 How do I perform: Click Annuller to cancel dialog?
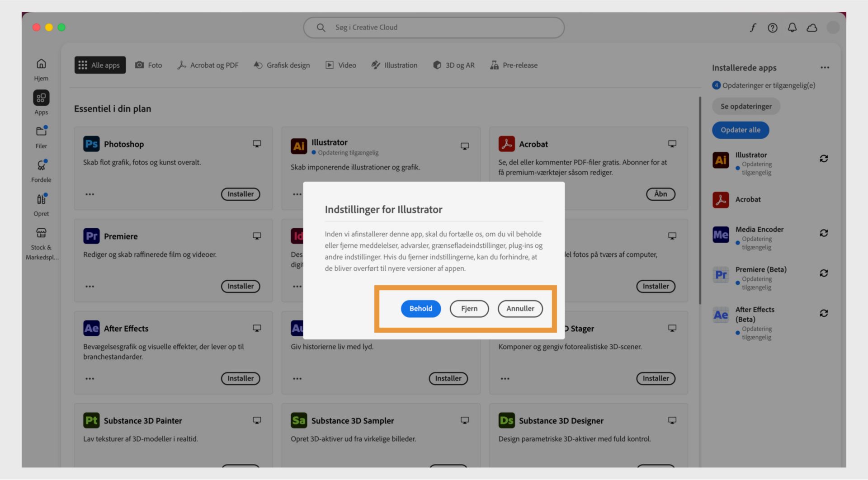(x=520, y=309)
